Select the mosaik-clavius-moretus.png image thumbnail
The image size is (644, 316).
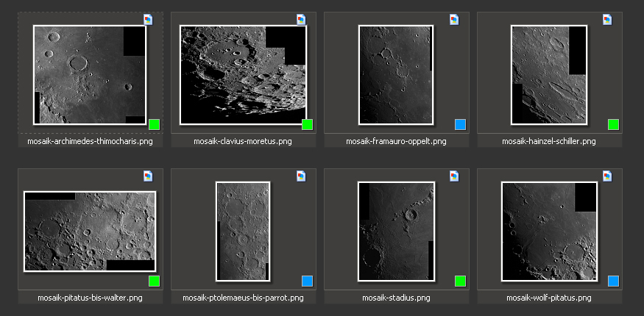(243, 74)
